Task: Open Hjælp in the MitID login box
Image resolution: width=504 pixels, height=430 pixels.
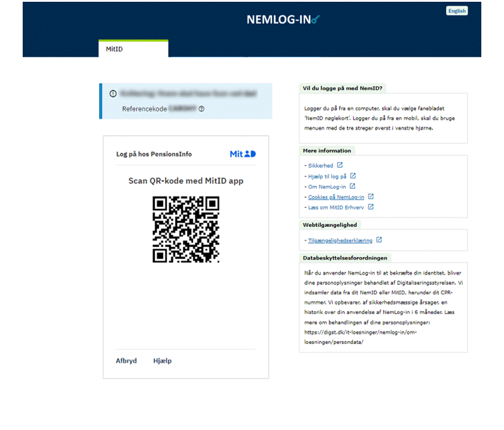Action: click(x=162, y=361)
